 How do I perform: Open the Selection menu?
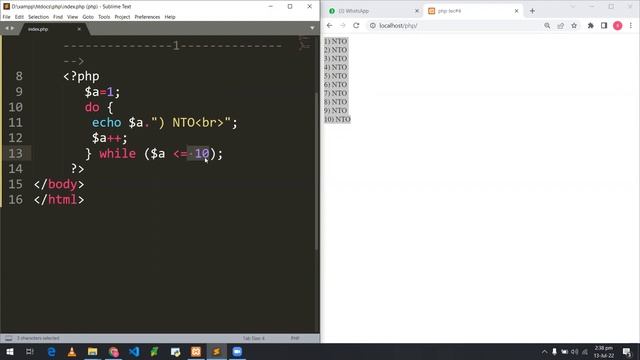pos(38,17)
